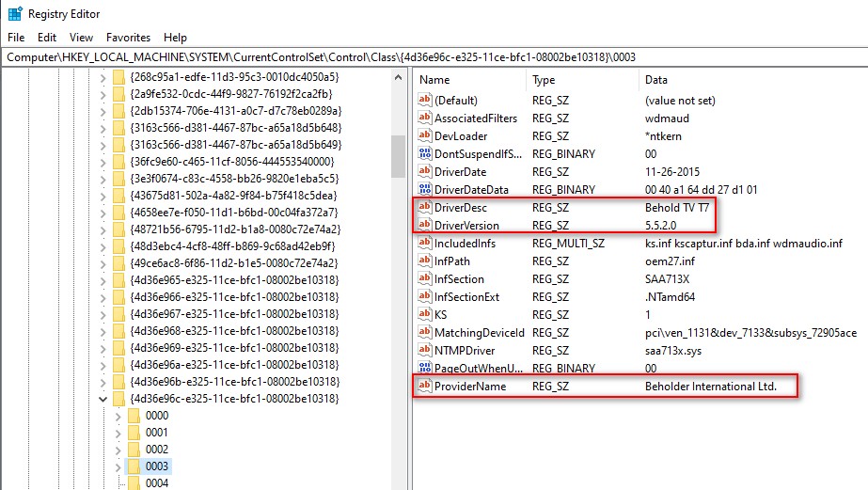Click the registry path address bar
The height and width of the screenshot is (490, 868).
433,57
